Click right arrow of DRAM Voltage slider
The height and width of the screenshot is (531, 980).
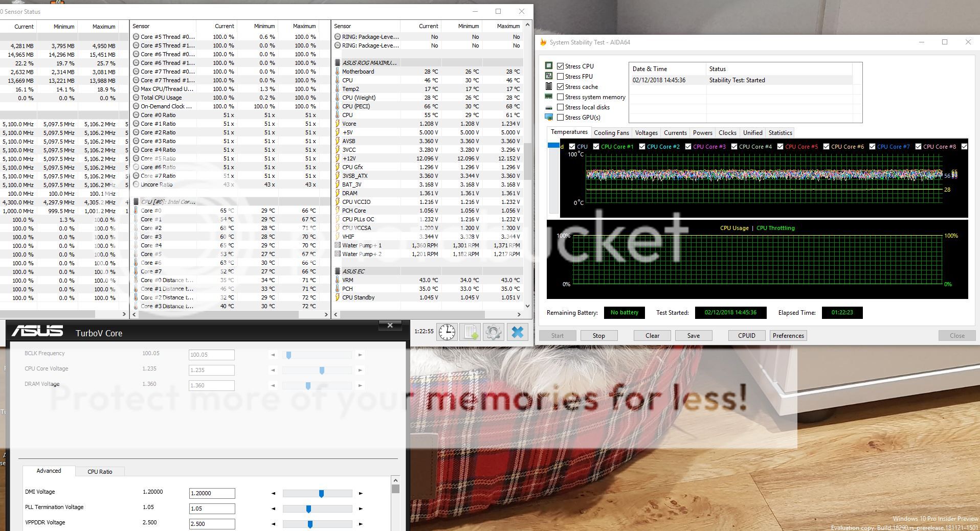click(360, 385)
